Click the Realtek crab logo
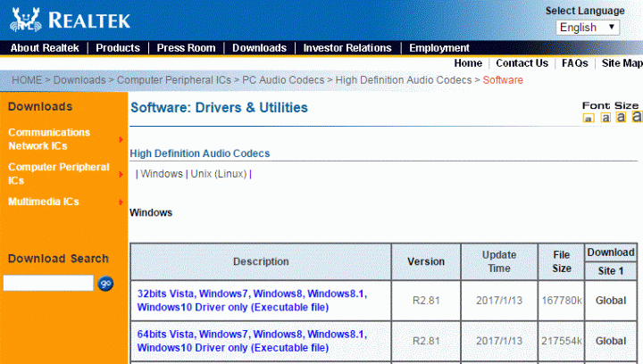This screenshot has width=643, height=364. coord(25,20)
